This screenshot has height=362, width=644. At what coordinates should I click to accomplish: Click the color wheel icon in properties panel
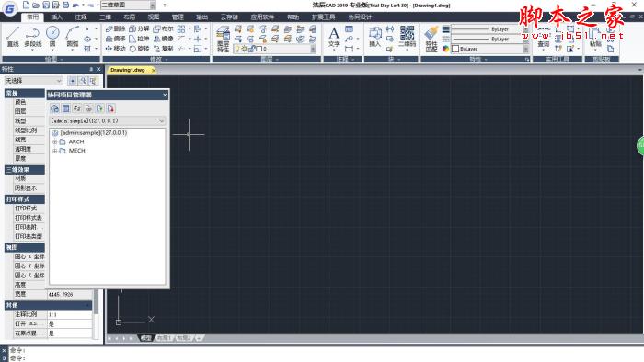pos(445,49)
